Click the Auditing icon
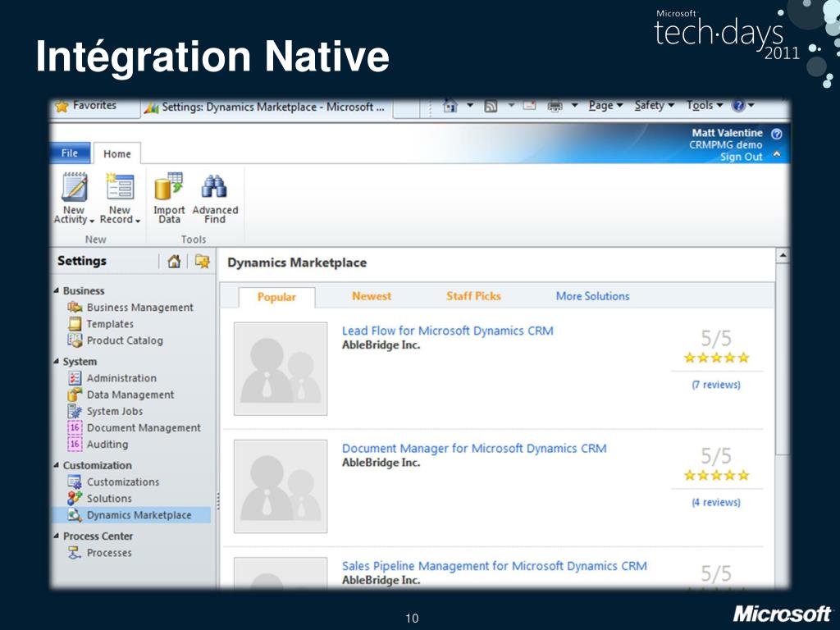The image size is (840, 630). pos(75,444)
